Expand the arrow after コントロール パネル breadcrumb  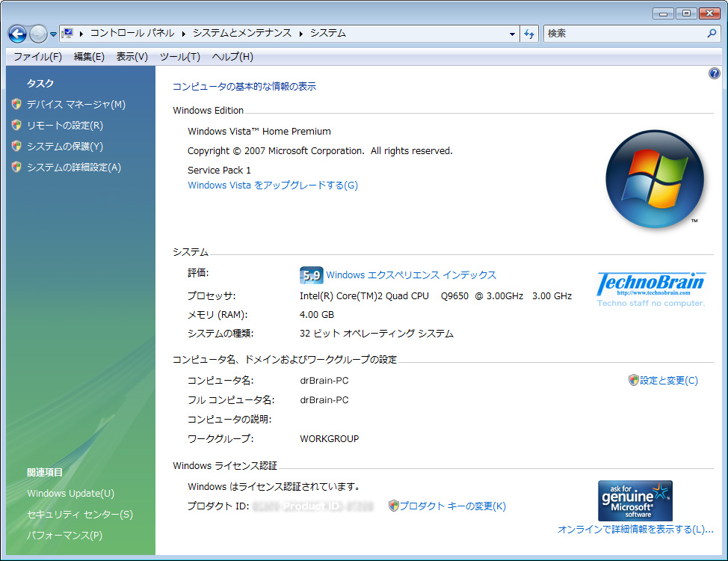tap(183, 34)
